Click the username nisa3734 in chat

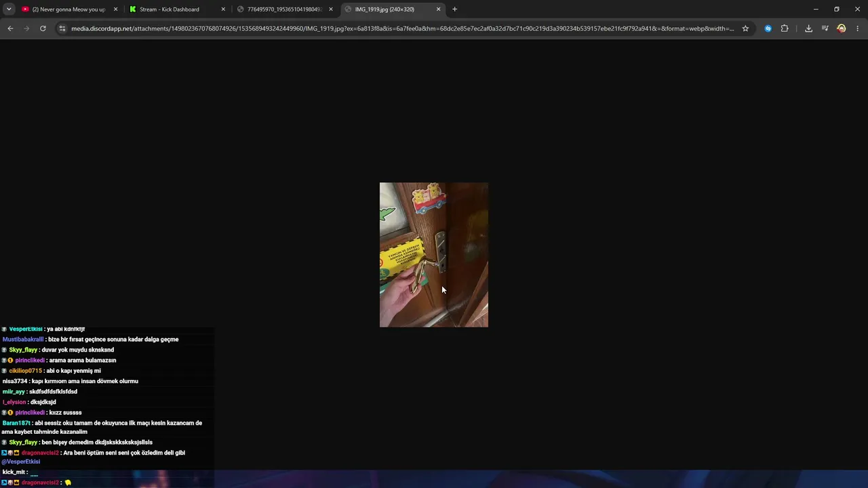(15, 381)
